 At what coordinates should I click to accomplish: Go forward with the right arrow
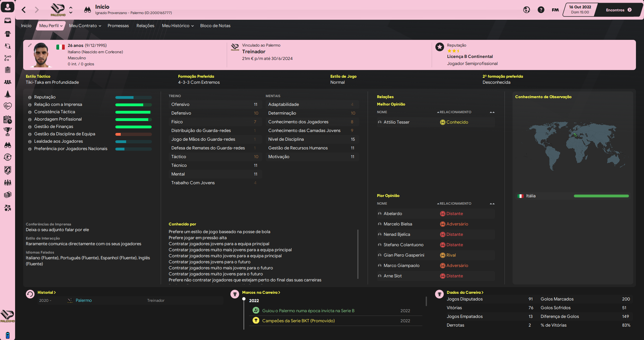[x=37, y=10]
